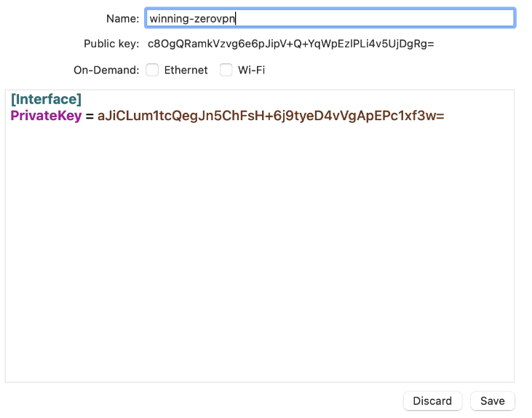The height and width of the screenshot is (418, 532).
Task: Click the Name: field label
Action: [123, 19]
